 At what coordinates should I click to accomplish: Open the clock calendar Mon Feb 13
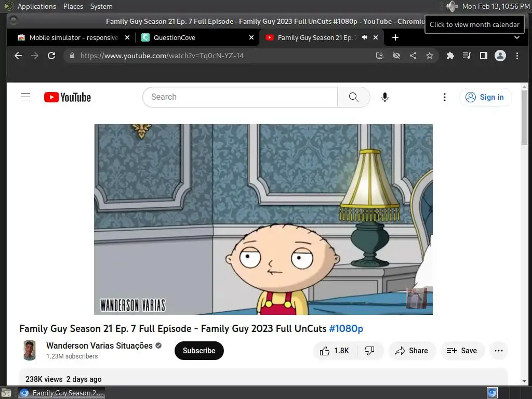[496, 6]
